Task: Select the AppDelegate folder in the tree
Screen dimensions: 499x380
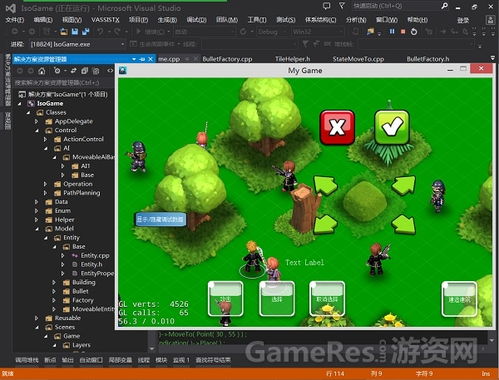Action: [x=74, y=121]
